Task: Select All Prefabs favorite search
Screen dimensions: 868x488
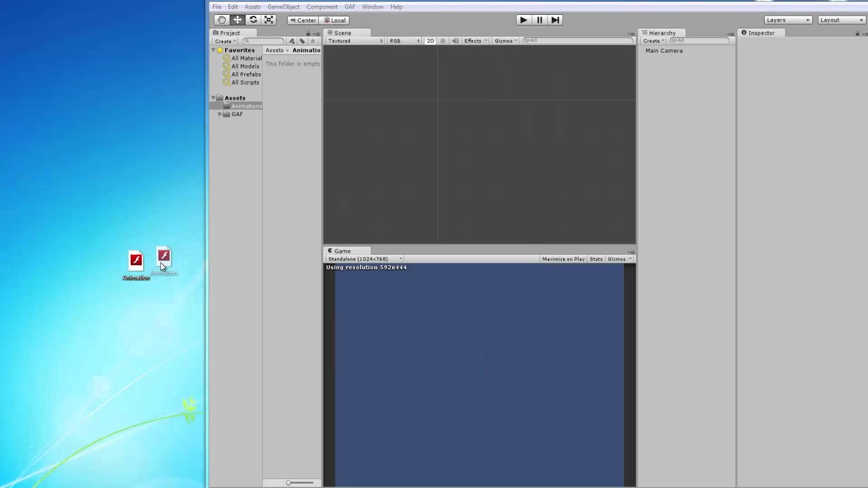Action: click(242, 75)
